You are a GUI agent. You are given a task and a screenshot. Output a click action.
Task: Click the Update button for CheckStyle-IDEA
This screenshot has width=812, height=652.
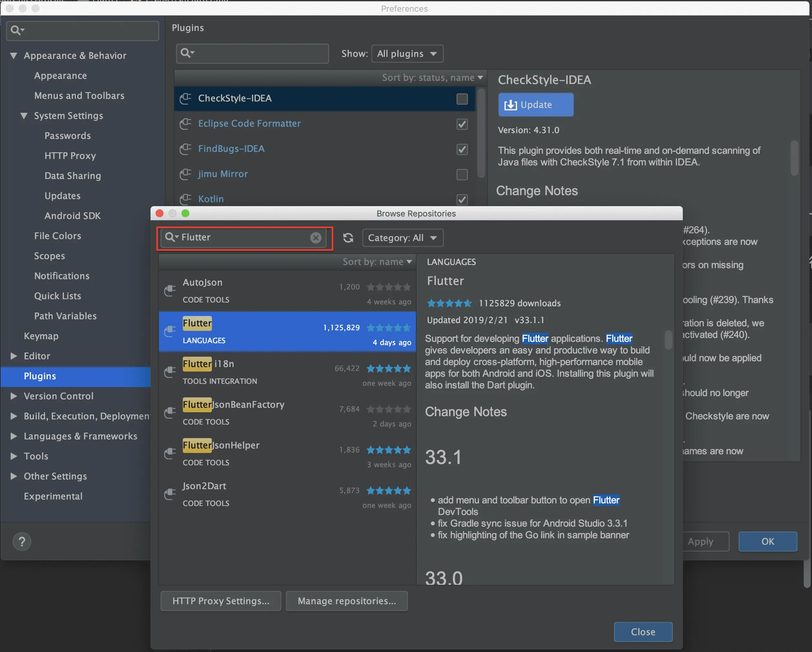[535, 105]
